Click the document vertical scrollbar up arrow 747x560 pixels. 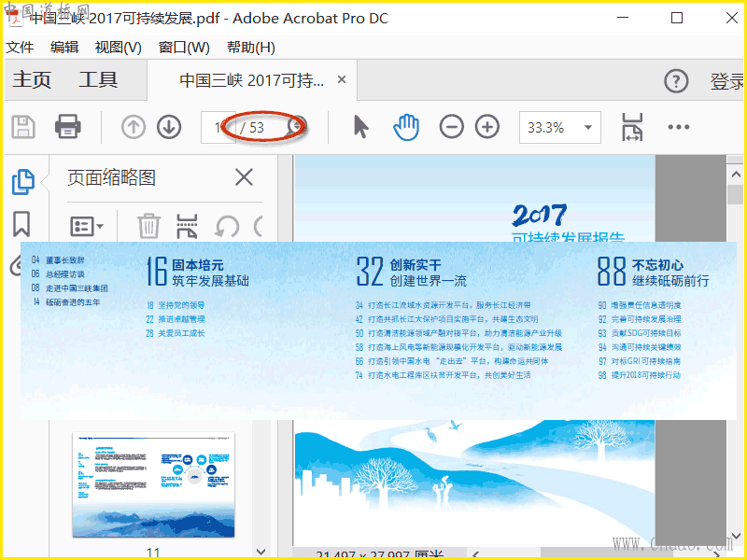point(736,175)
